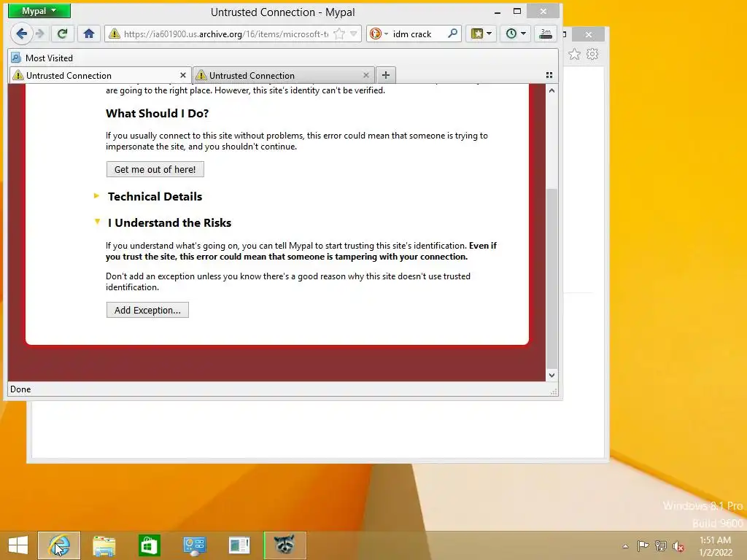
Task: Click the downloads toolbar button
Action: click(546, 34)
